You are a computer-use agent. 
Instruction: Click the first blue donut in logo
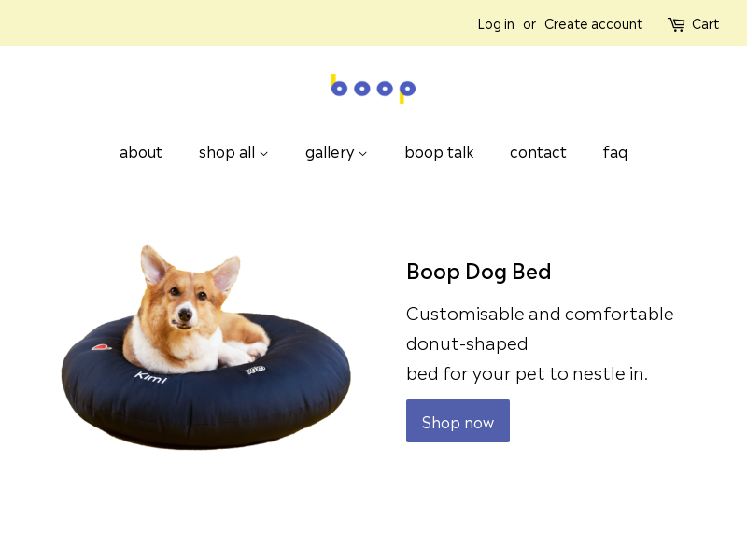point(339,89)
